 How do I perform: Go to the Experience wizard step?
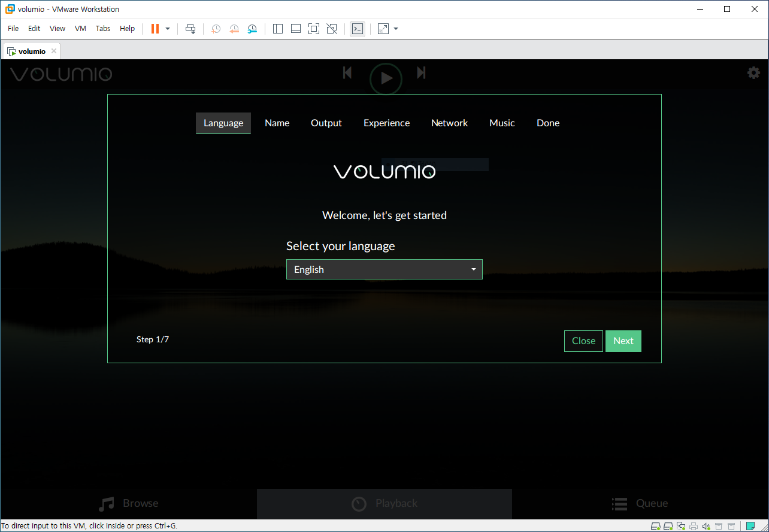pyautogui.click(x=387, y=123)
